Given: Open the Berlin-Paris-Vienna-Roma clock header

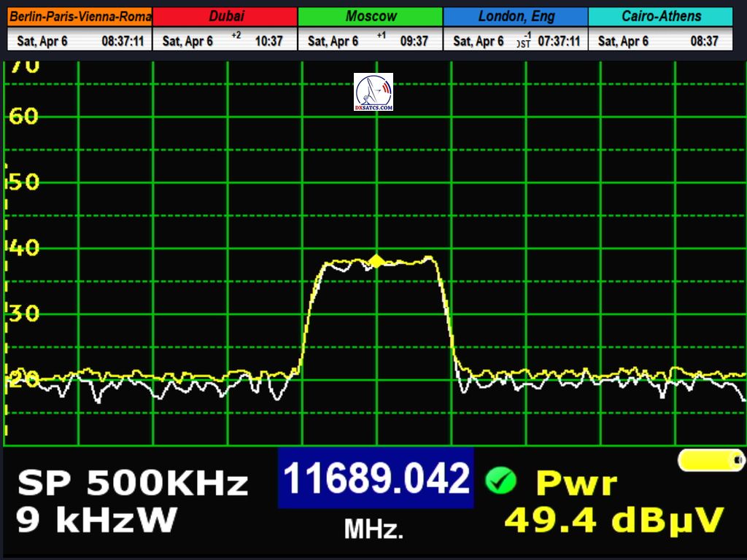Looking at the screenshot, I should coord(80,16).
